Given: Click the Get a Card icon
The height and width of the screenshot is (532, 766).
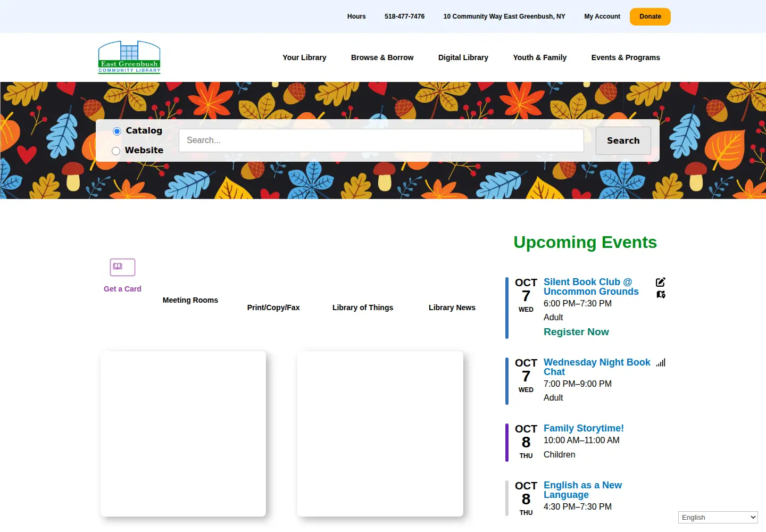Looking at the screenshot, I should click(x=122, y=267).
